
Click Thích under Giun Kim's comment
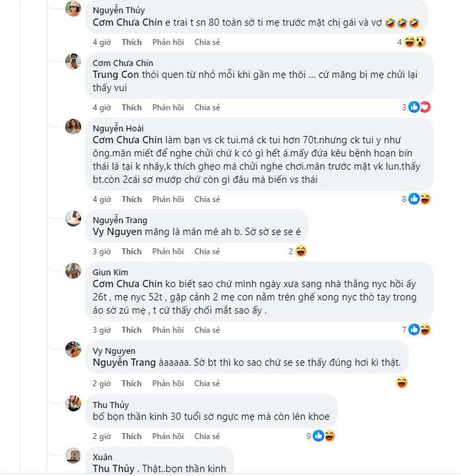coord(131,330)
